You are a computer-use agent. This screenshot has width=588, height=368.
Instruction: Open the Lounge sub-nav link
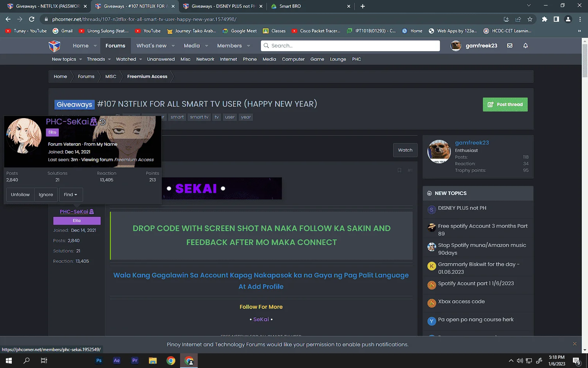click(x=338, y=59)
